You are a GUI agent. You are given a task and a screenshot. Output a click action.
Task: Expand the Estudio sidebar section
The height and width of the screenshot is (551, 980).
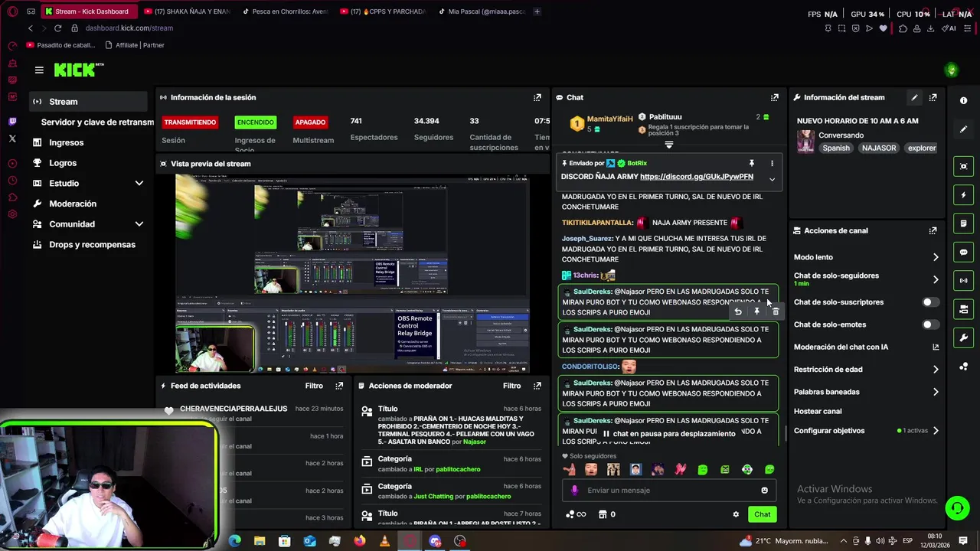(139, 183)
